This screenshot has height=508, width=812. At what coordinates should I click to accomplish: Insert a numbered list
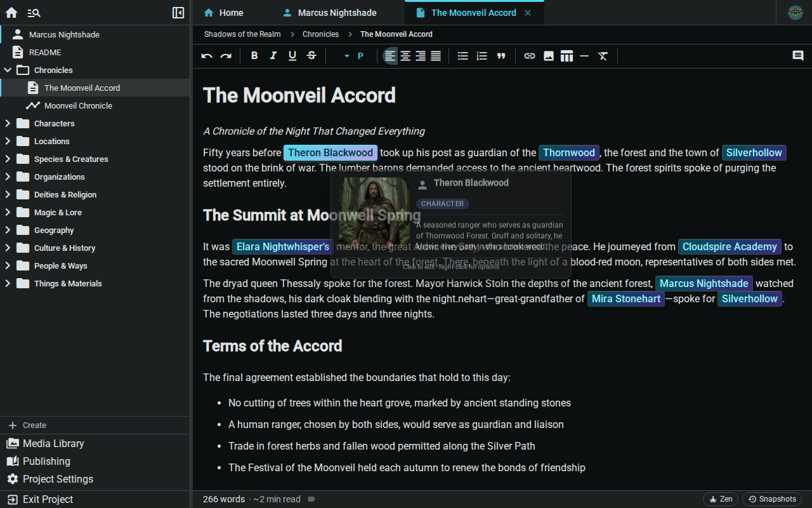tap(482, 56)
